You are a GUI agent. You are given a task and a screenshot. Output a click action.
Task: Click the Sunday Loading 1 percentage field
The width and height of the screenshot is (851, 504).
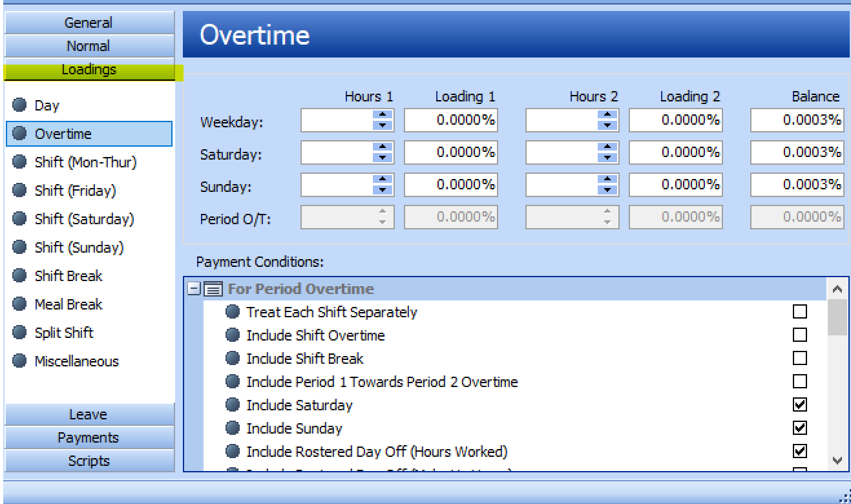coord(451,184)
